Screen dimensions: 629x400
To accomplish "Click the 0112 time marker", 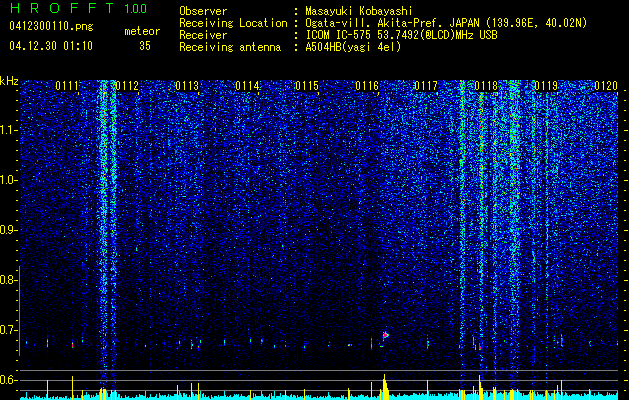I will point(127,86).
